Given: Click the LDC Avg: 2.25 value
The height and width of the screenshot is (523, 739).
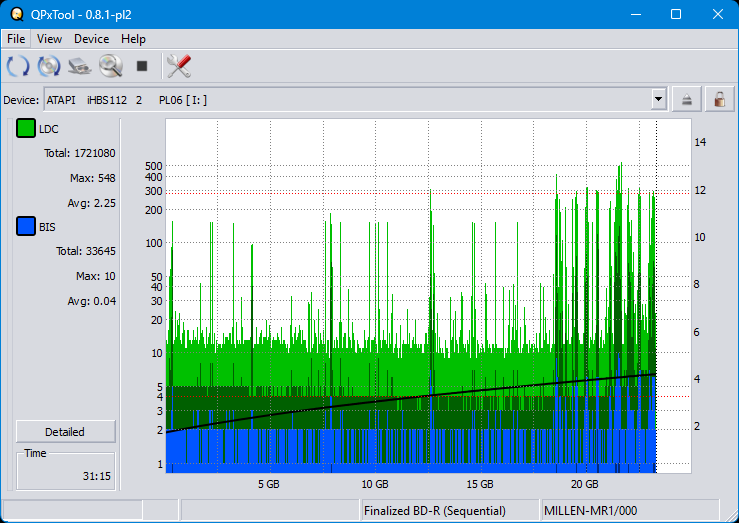Looking at the screenshot, I should tap(91, 203).
